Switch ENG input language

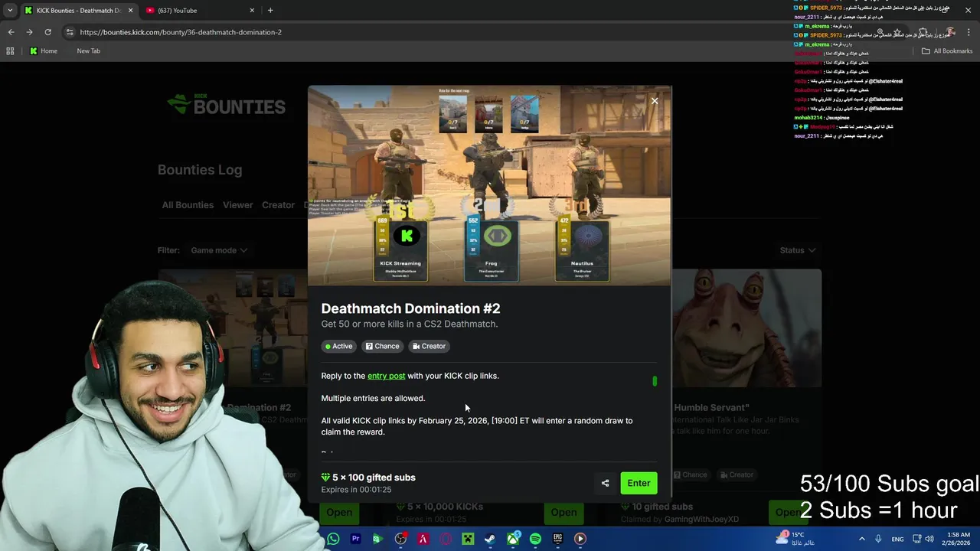coord(897,539)
